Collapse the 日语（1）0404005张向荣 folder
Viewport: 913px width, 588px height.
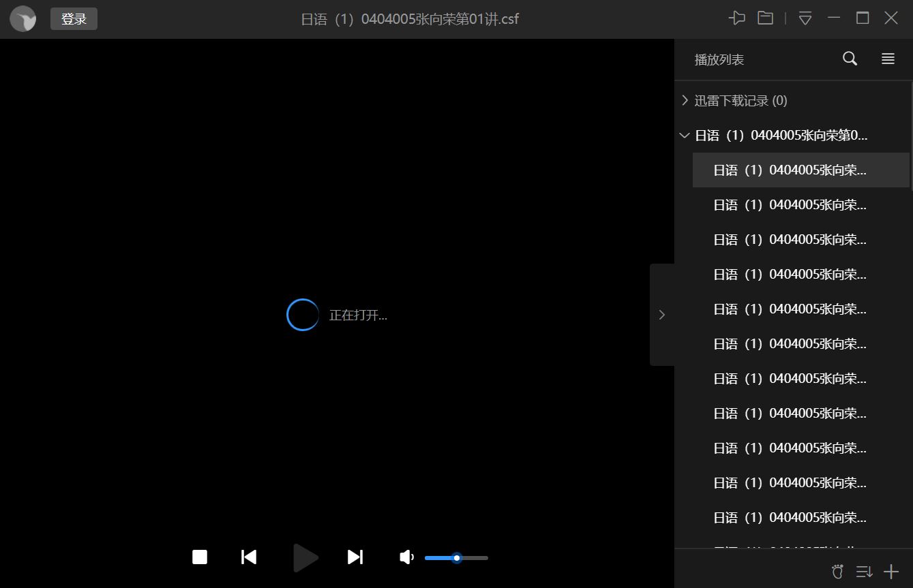685,136
